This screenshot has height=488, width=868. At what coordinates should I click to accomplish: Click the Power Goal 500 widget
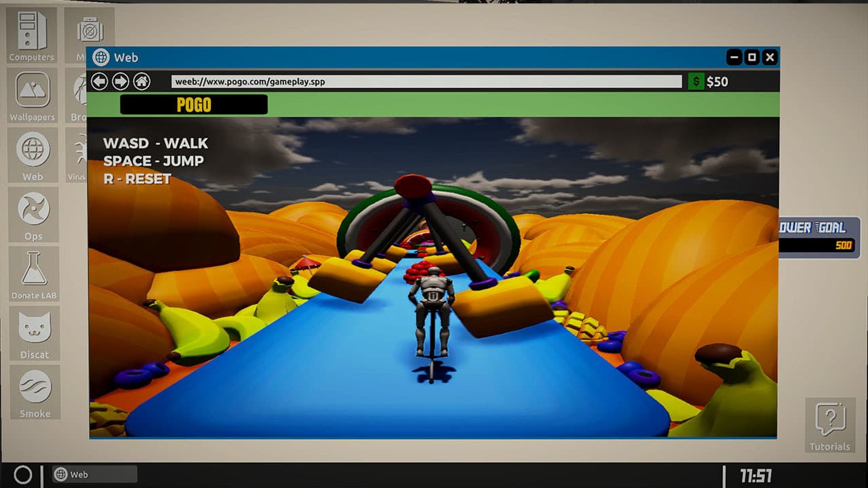point(818,237)
